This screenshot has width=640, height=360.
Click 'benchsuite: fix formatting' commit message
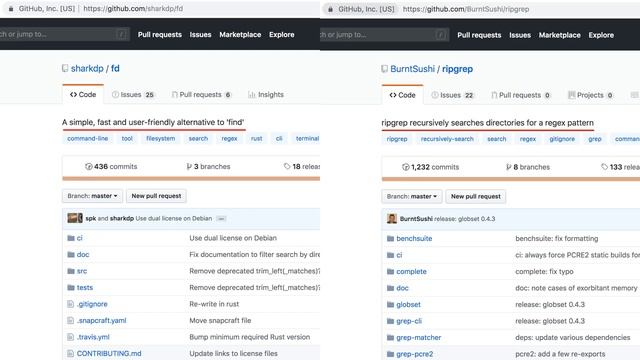557,238
